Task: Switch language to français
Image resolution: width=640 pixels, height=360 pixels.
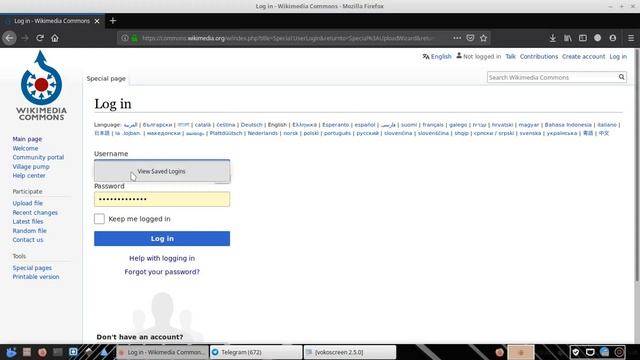Action: (433, 124)
